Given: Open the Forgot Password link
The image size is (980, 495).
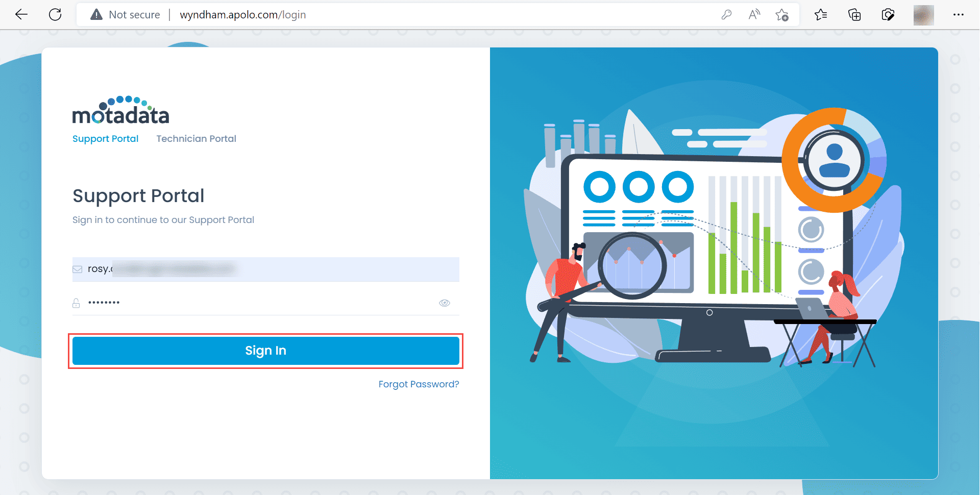Looking at the screenshot, I should (419, 384).
